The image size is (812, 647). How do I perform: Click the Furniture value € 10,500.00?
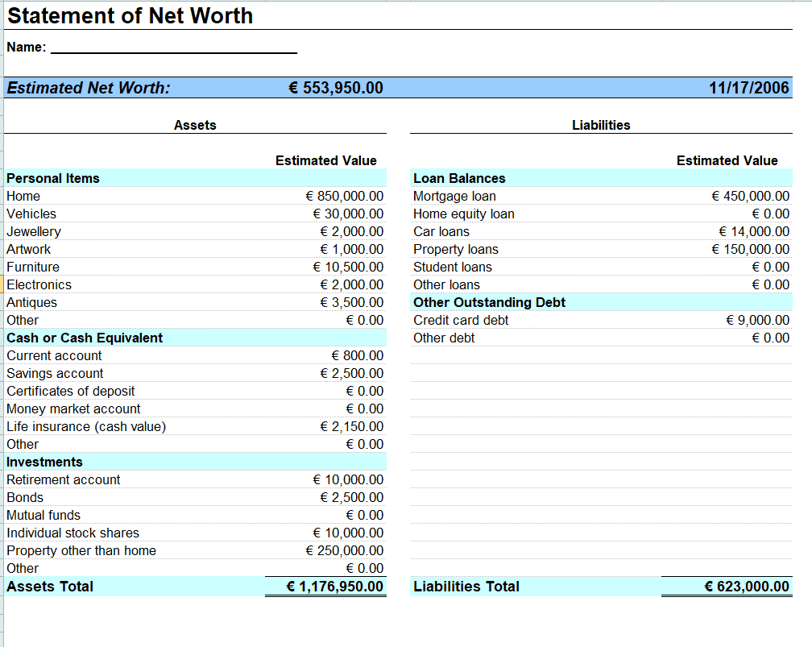point(348,267)
